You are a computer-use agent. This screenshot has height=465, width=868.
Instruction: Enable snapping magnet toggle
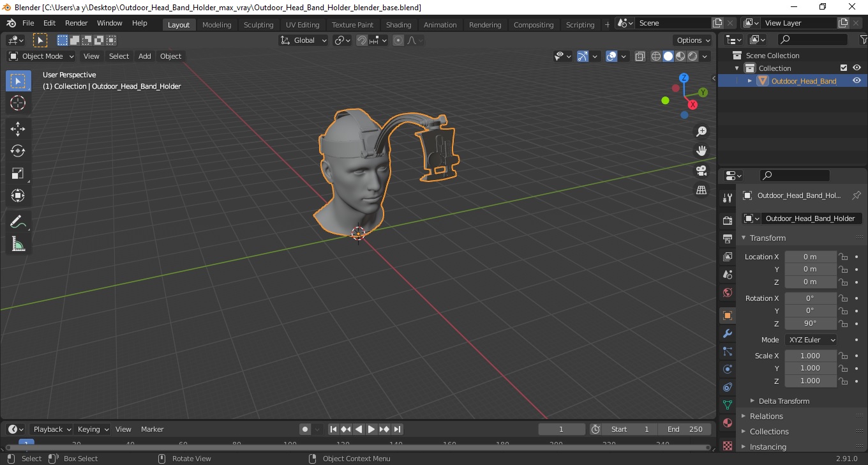(362, 40)
